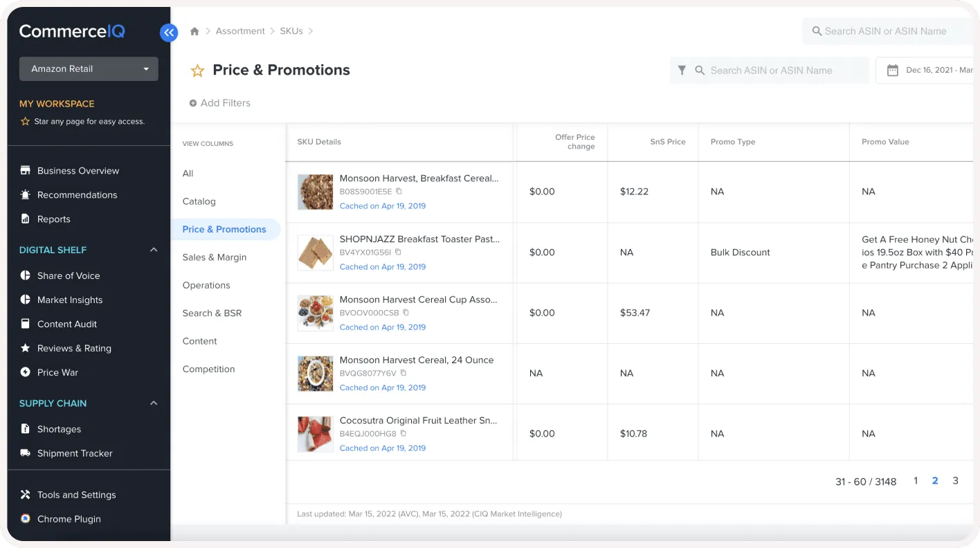Open the date range calendar icon
Screen dimensions: 980x548
click(x=893, y=70)
